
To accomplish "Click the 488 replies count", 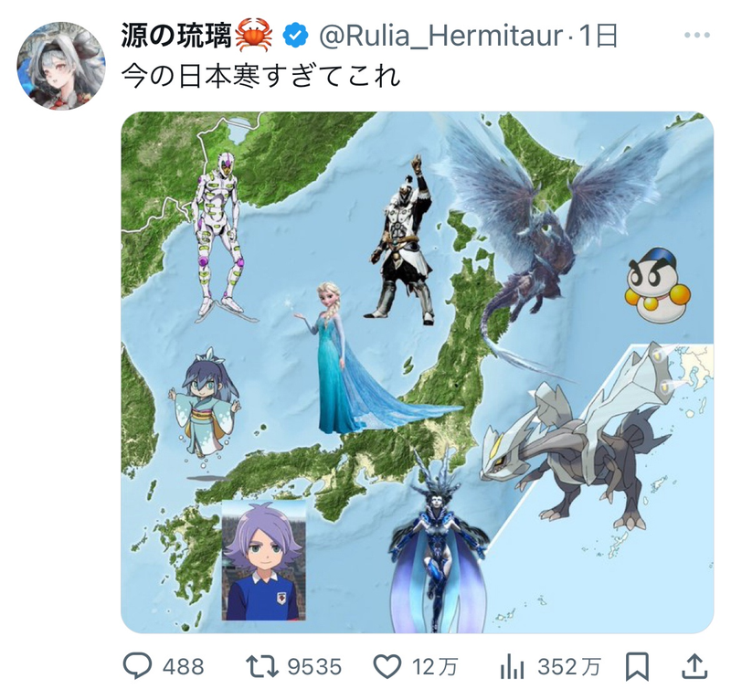I will [184, 667].
